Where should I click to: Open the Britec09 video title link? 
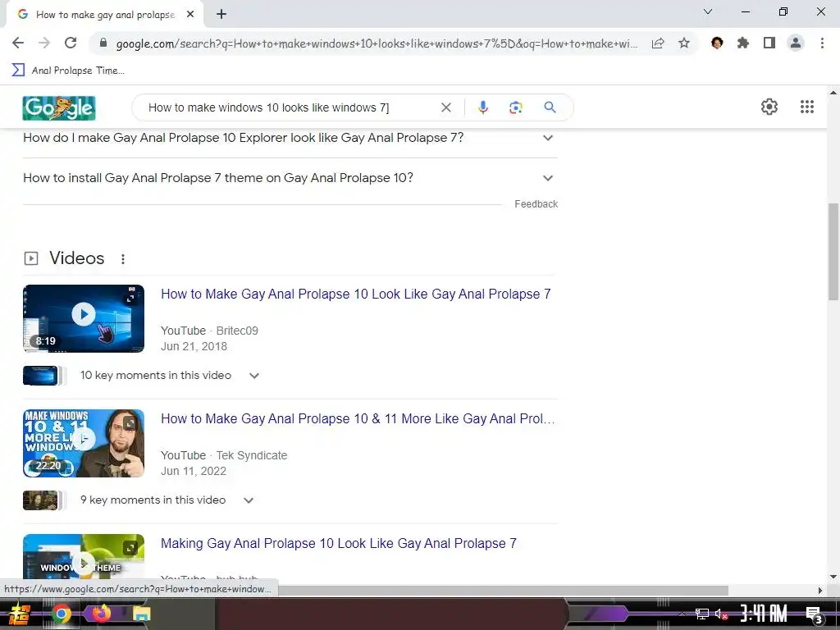356,294
